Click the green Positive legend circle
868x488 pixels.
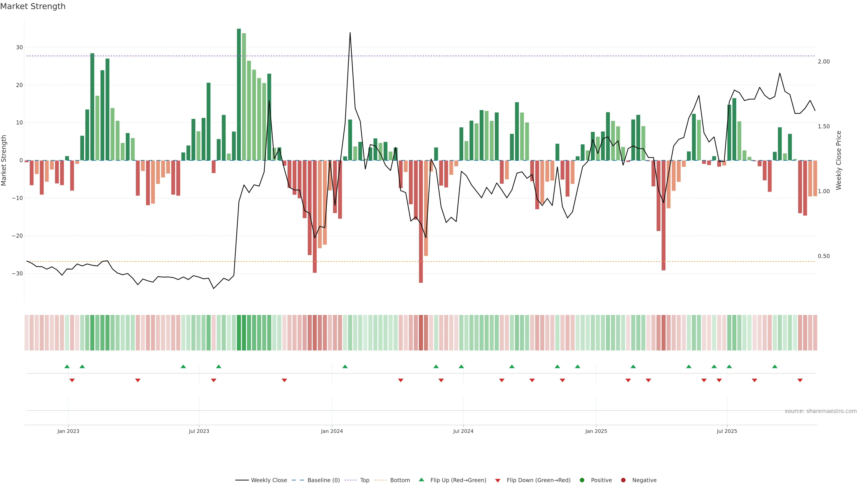(x=582, y=480)
